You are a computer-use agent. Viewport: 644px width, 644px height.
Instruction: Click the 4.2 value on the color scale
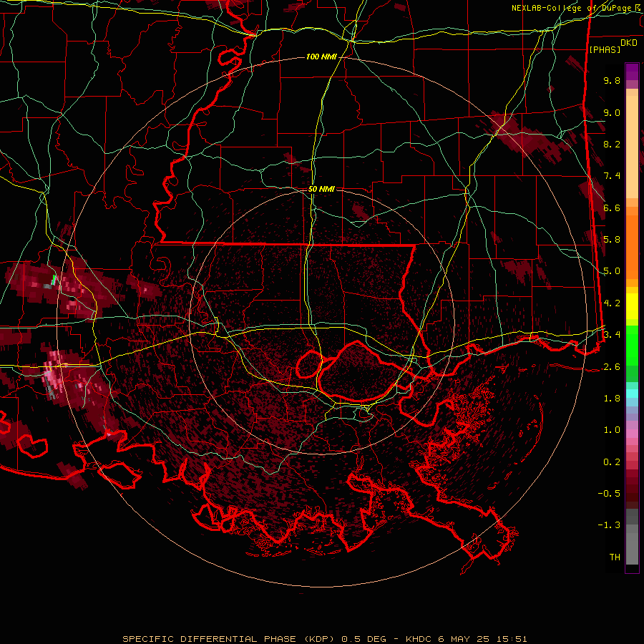click(612, 303)
